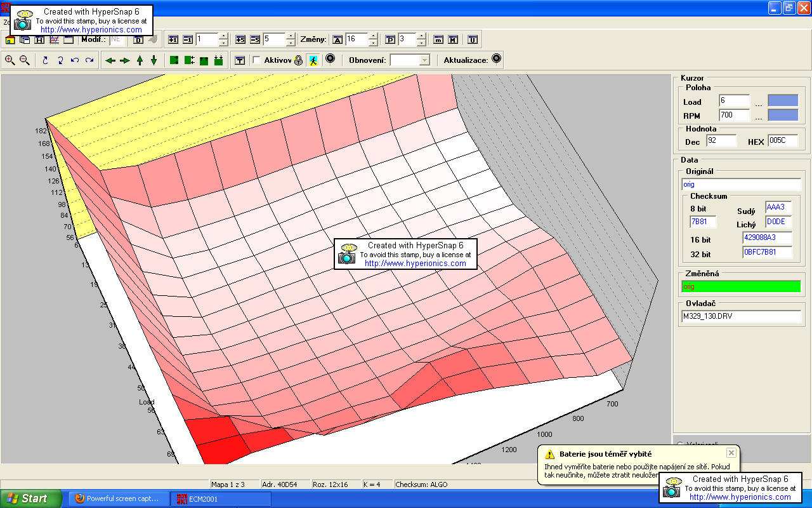This screenshot has width=812, height=508.
Task: Switch to Powerful screen capture taskbar item
Action: coord(119,498)
